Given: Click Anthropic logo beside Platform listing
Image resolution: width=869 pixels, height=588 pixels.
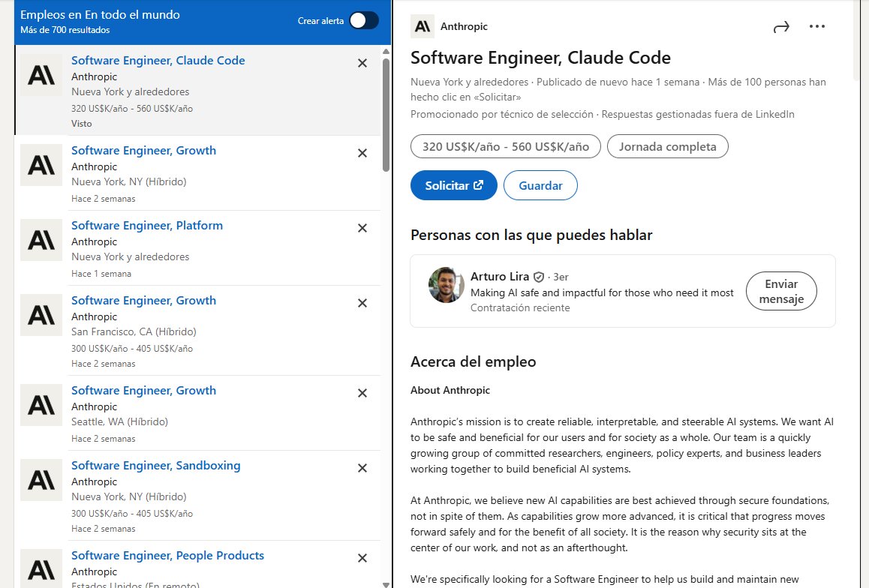Looking at the screenshot, I should click(x=41, y=240).
